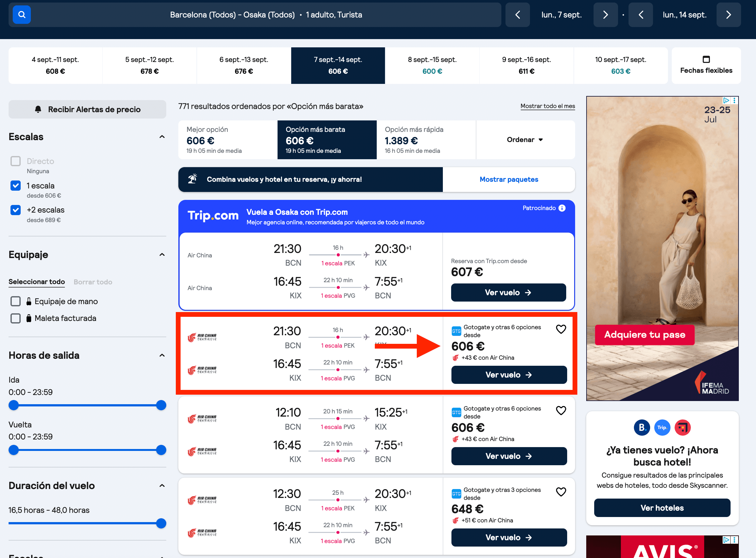Image resolution: width=756 pixels, height=558 pixels.
Task: Click Borrar todo baggage link
Action: pos(93,282)
